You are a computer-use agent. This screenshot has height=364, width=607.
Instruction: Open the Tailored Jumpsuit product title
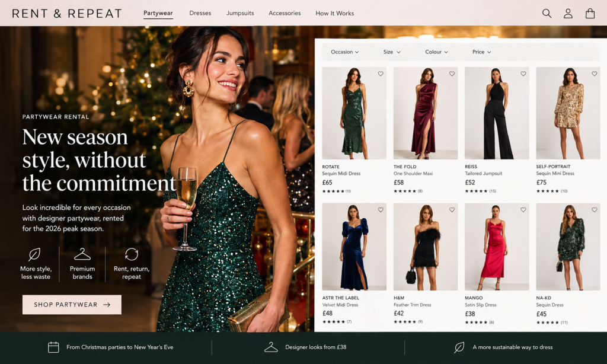click(484, 174)
